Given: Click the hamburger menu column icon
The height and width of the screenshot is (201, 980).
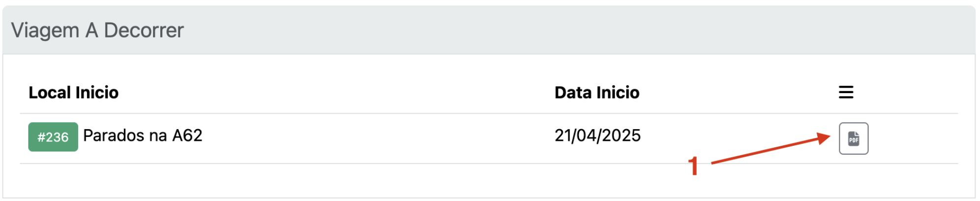Looking at the screenshot, I should pos(846,92).
